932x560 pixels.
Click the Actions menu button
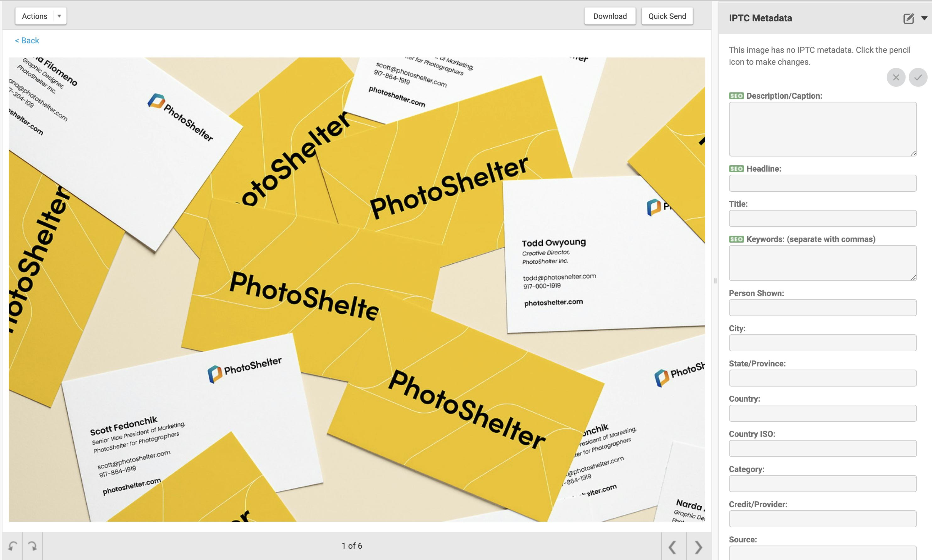(35, 16)
